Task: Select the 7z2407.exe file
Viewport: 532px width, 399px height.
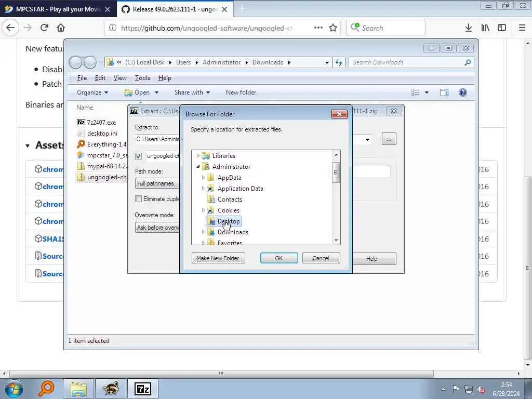Action: (97, 123)
